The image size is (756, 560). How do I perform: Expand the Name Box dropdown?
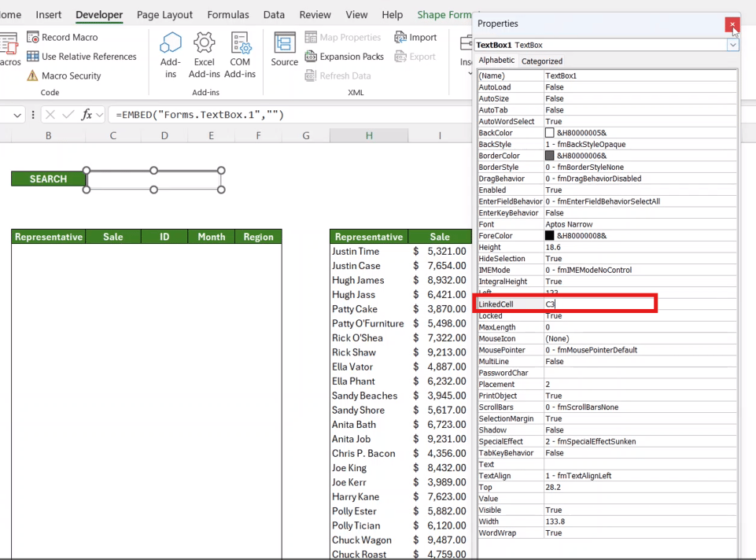coord(17,115)
